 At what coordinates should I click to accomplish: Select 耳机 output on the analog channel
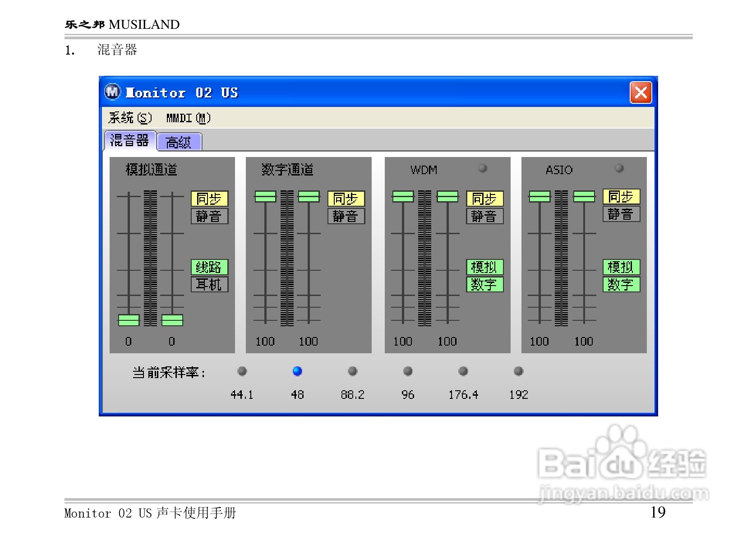pyautogui.click(x=209, y=284)
